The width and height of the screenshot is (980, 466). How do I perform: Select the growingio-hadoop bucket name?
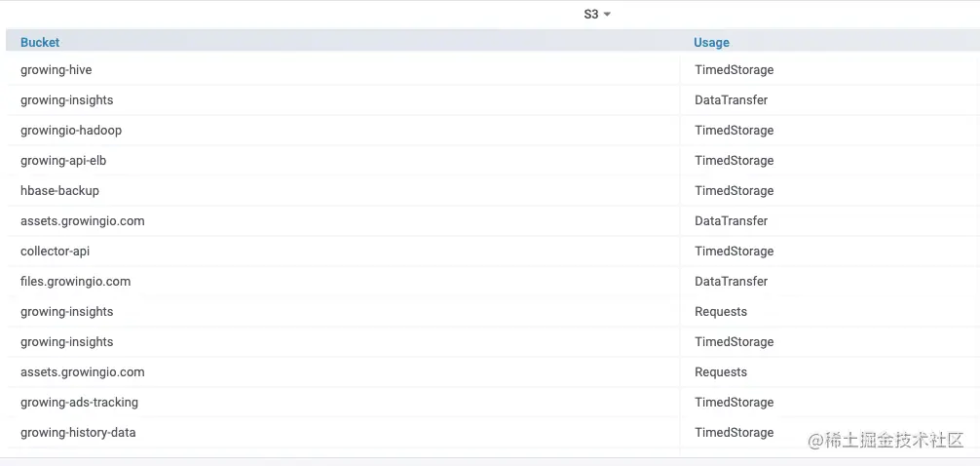point(71,130)
